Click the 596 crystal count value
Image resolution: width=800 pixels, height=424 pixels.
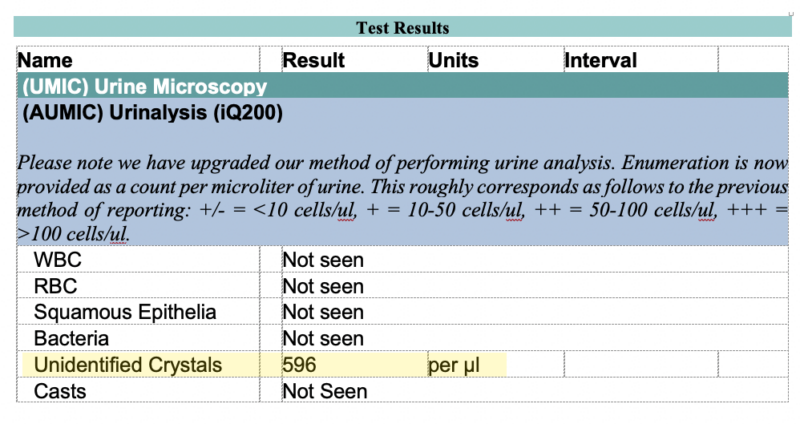click(x=299, y=365)
